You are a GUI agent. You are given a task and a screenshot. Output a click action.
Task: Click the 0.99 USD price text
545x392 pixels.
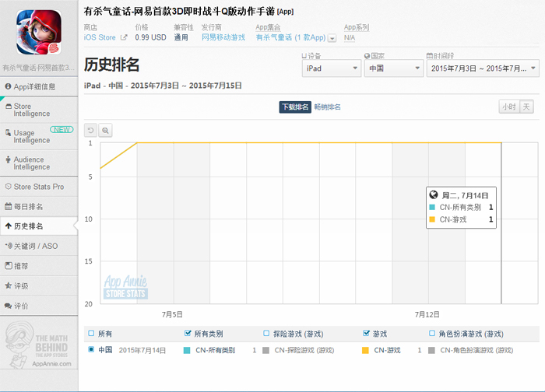point(150,37)
